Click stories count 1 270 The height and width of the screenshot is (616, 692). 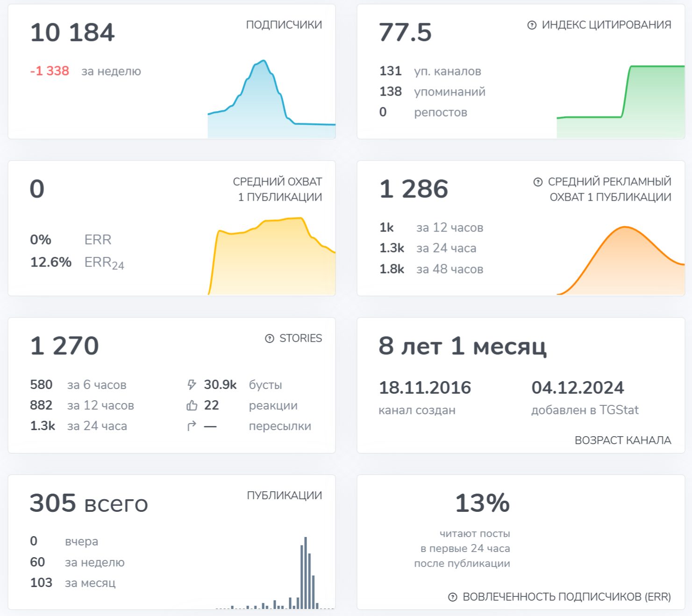64,346
